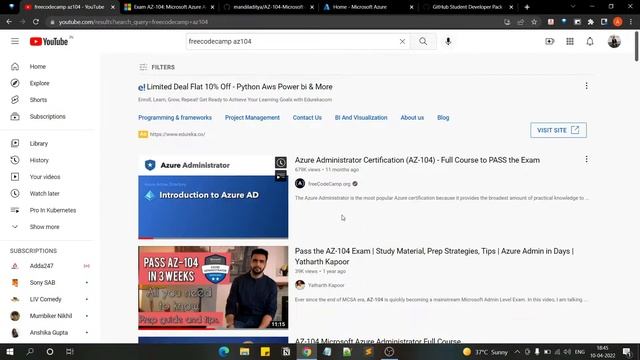Add Azure Administrator video to queue
The image size is (640, 360).
click(280, 176)
